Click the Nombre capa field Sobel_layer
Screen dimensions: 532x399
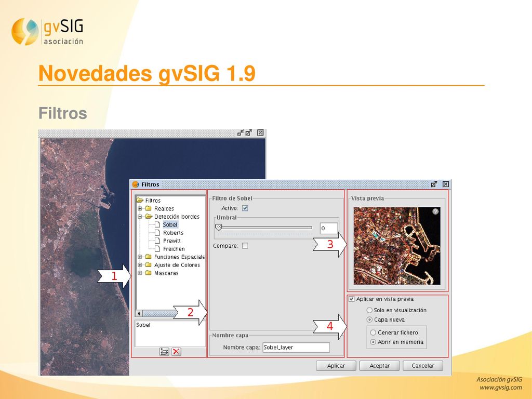pos(296,347)
